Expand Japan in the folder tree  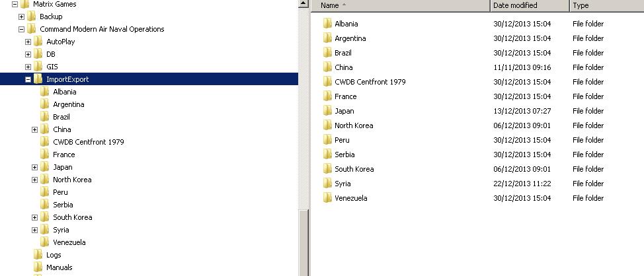coord(34,167)
